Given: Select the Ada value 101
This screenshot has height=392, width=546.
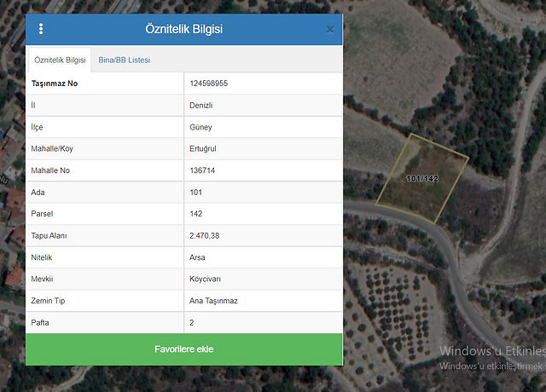Looking at the screenshot, I should click(x=196, y=193).
